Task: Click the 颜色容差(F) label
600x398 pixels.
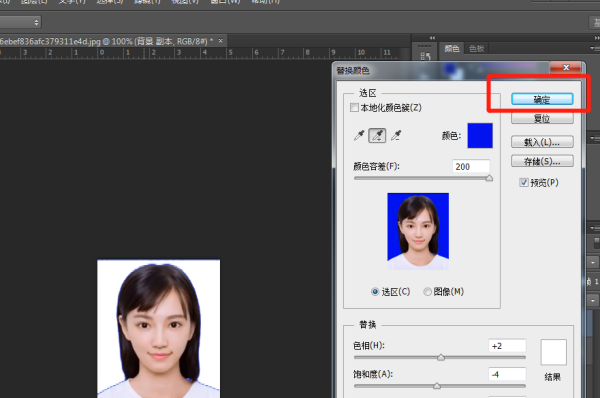Action: (x=376, y=166)
